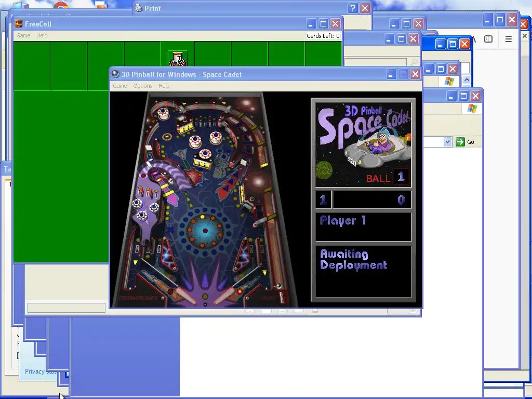Expand the address bar dropdown beside Go
This screenshot has height=399, width=532.
(447, 141)
